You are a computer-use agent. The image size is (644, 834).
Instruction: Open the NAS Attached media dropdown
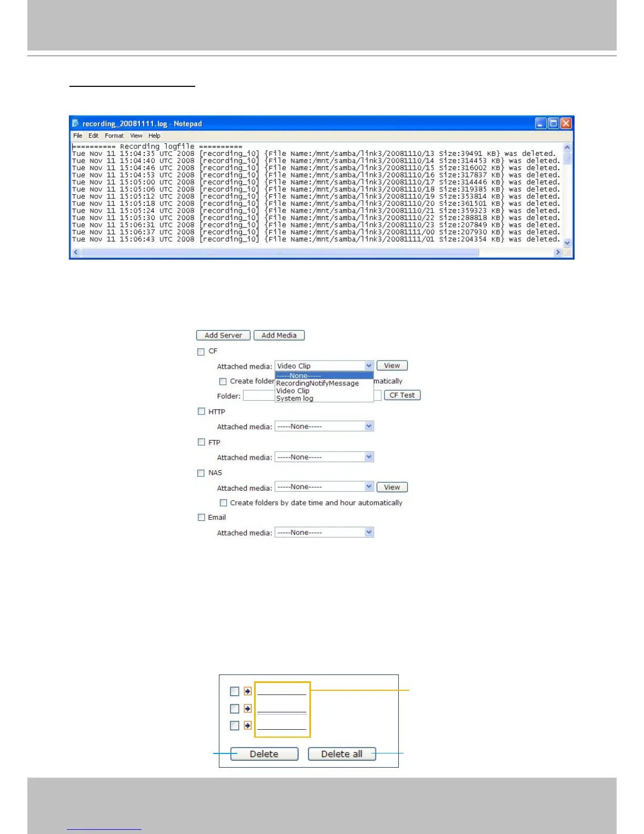pos(324,487)
